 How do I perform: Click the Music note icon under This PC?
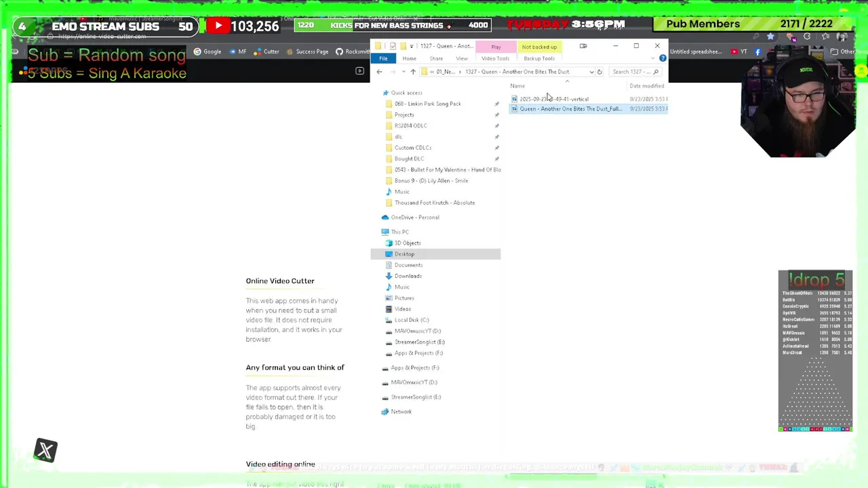389,287
